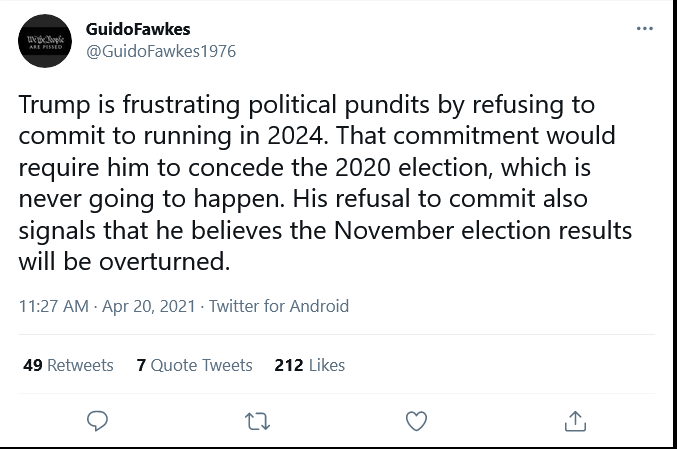
Task: Open the Twitter for Android source link
Action: 279,306
